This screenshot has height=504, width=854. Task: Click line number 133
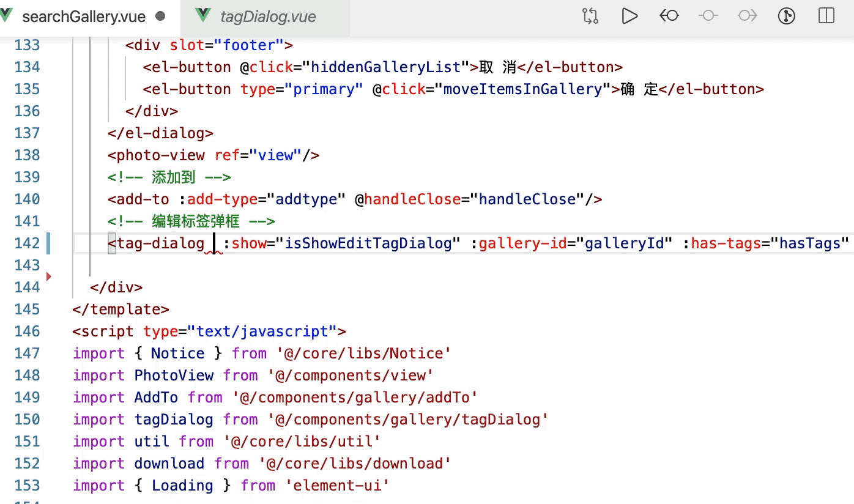[x=27, y=45]
